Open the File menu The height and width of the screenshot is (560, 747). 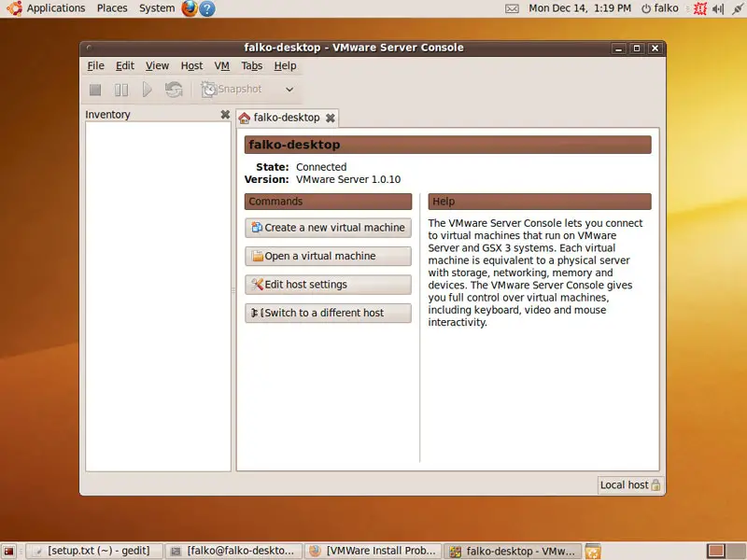point(96,65)
